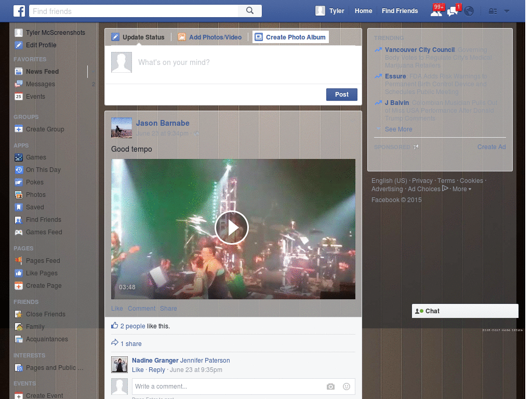Viewport: 532px width, 399px height.
Task: Click the Acquaintances list icon
Action: (19, 339)
